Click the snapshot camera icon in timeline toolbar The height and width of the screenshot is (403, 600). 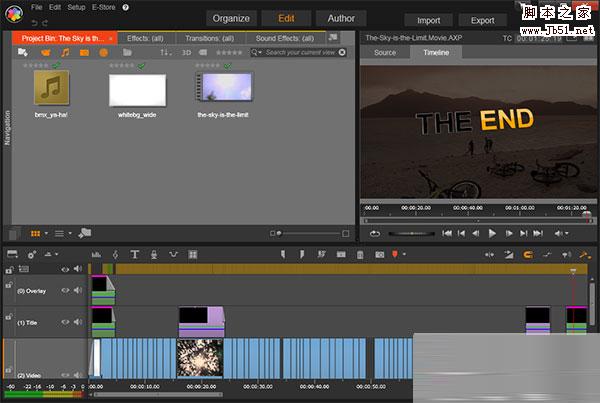pyautogui.click(x=379, y=254)
